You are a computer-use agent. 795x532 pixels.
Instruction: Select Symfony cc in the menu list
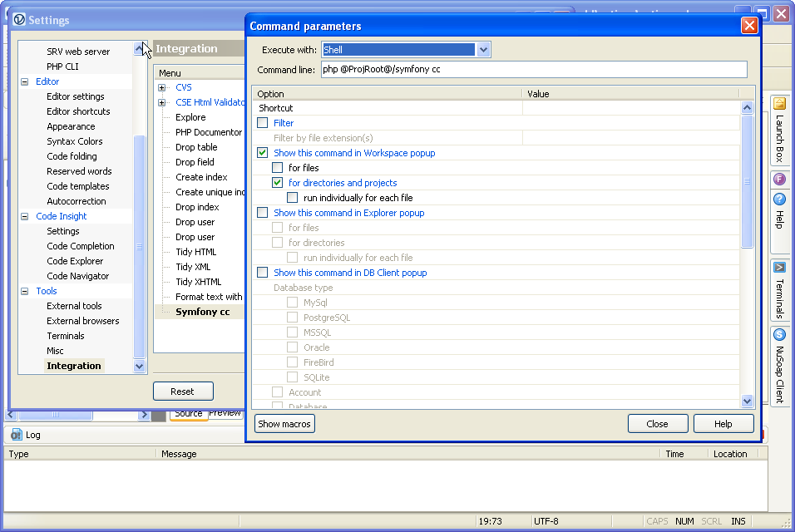202,312
